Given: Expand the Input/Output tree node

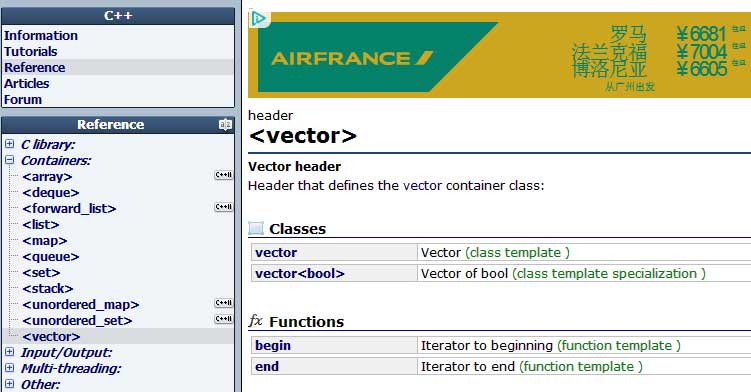Looking at the screenshot, I should (x=10, y=352).
